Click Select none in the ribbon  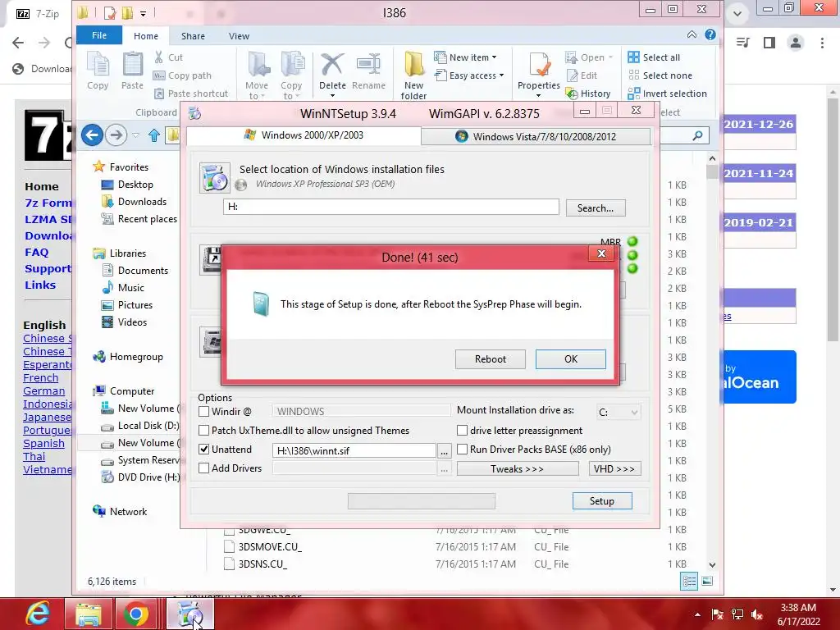[660, 75]
